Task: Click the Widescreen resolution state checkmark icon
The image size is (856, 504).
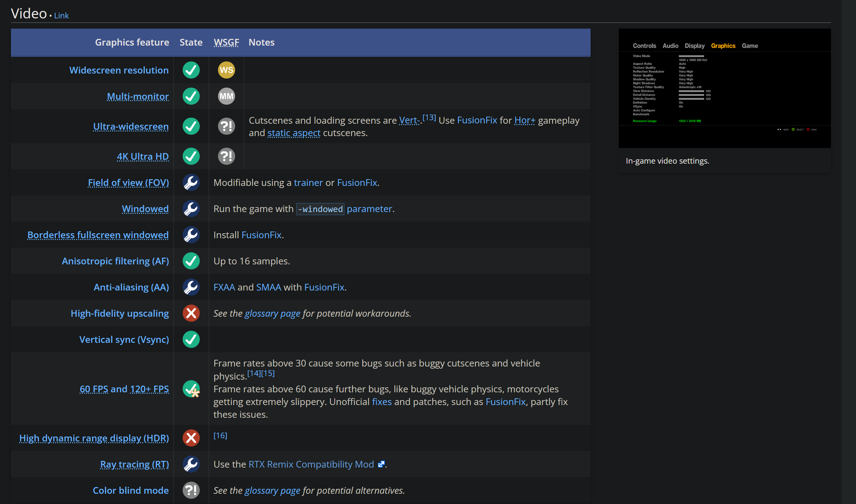Action: pyautogui.click(x=191, y=70)
